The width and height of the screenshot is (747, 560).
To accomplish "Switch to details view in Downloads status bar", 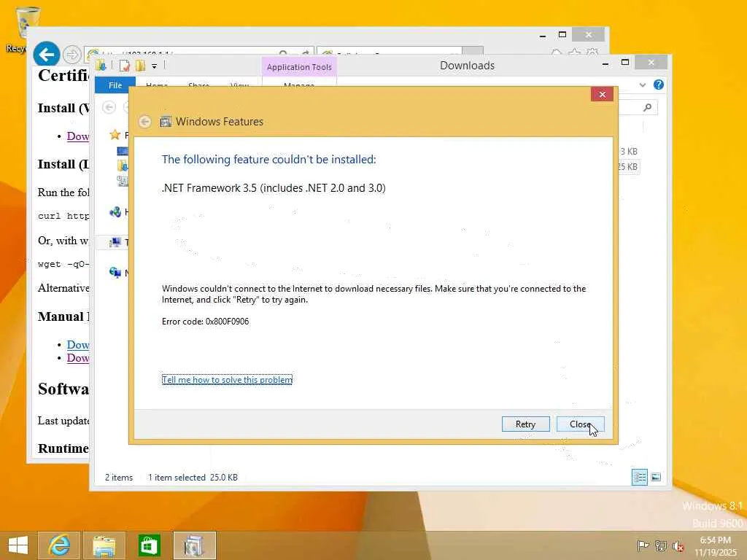I will click(639, 477).
